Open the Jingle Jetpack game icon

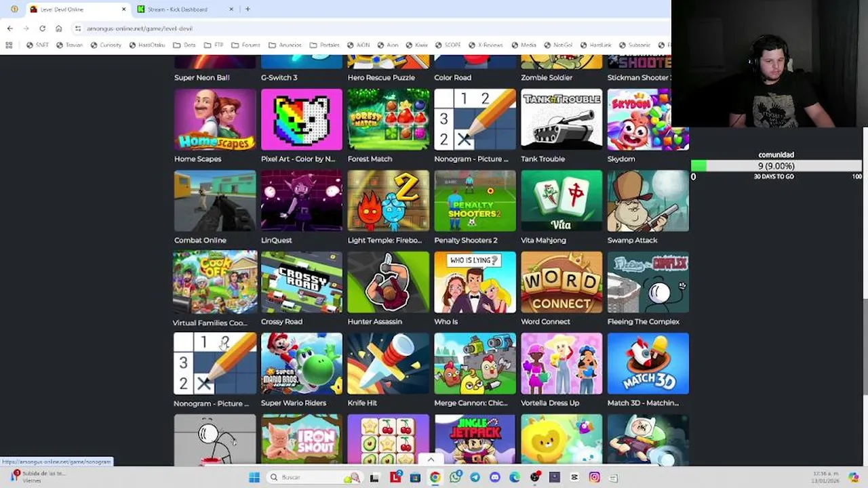pos(475,439)
